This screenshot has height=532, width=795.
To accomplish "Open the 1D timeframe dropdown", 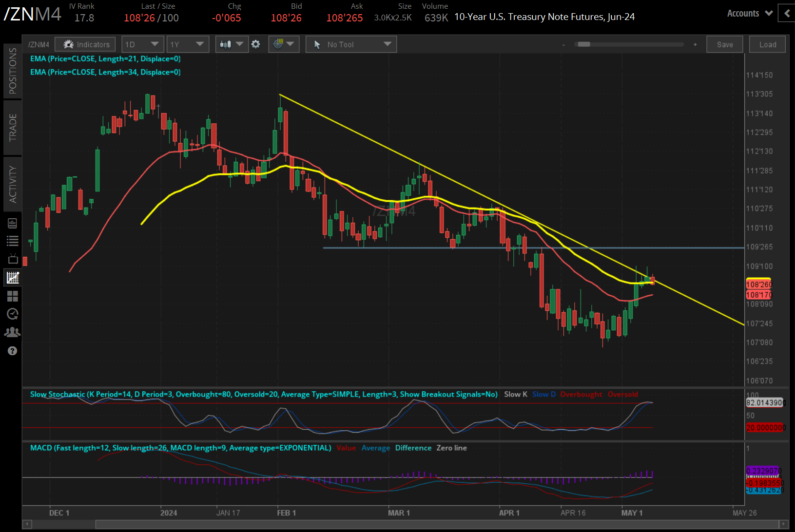I will tap(142, 44).
